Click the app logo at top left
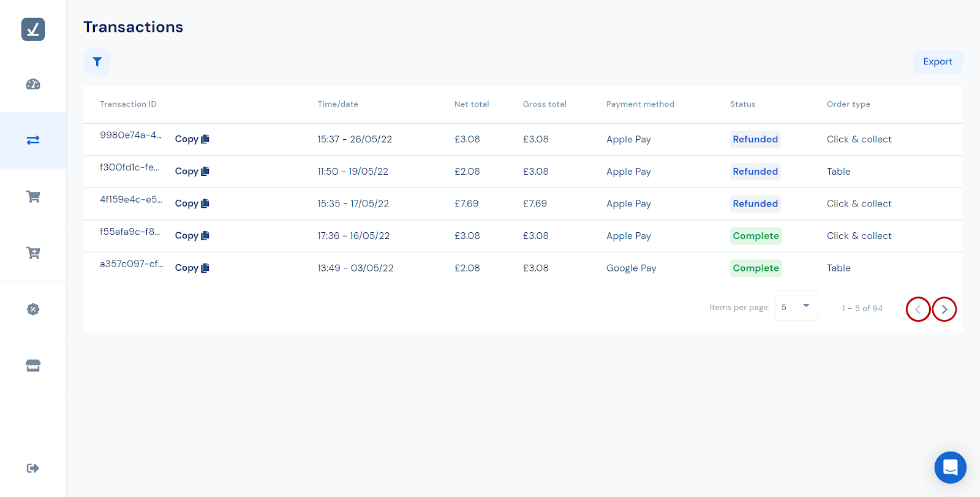Screen dimensions: 980x497 33,29
